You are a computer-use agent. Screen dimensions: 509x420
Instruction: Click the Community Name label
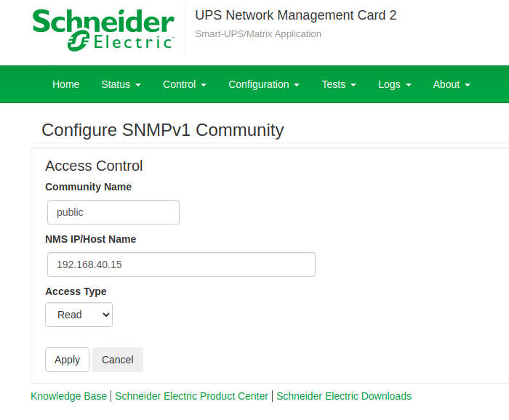pos(88,187)
